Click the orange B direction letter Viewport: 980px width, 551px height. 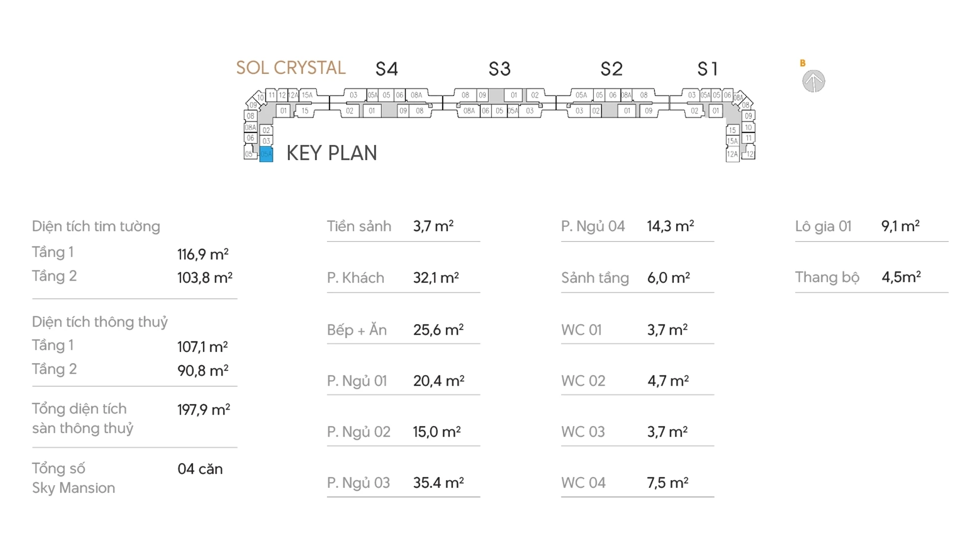(x=802, y=63)
